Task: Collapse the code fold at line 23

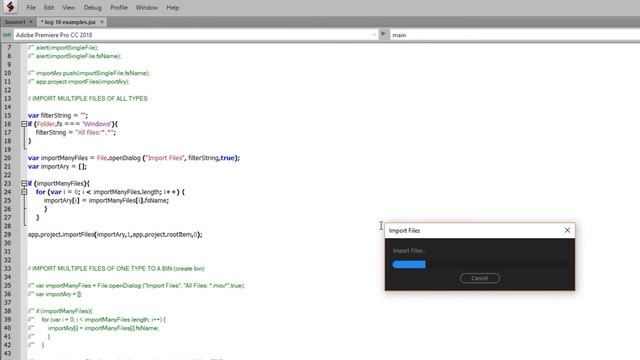Action: pos(24,183)
